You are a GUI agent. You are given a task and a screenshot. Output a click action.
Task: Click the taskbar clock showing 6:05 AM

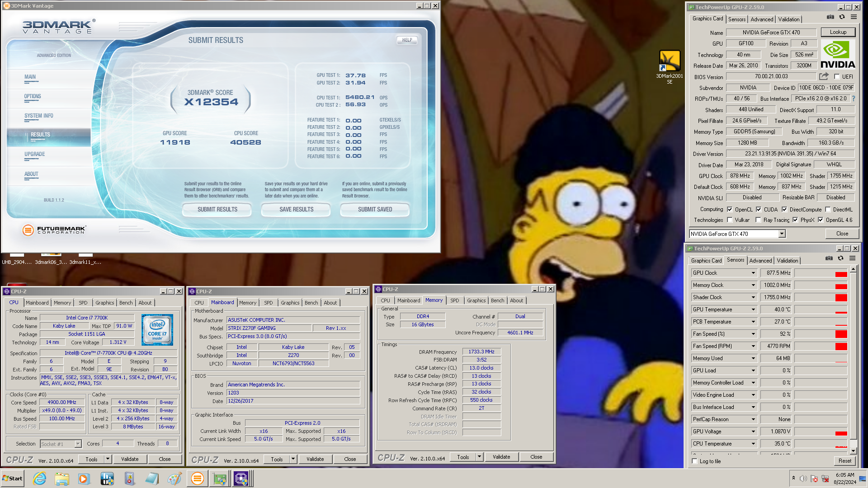coord(844,479)
